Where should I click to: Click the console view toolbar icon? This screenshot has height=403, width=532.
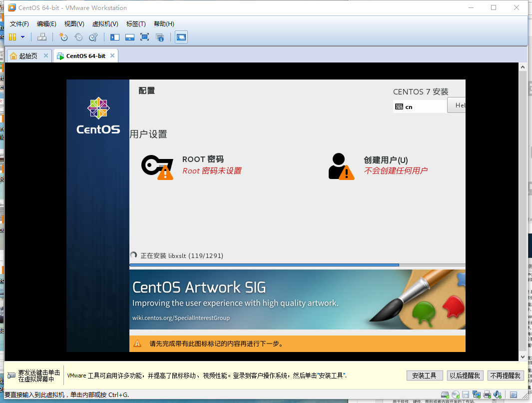coord(181,37)
